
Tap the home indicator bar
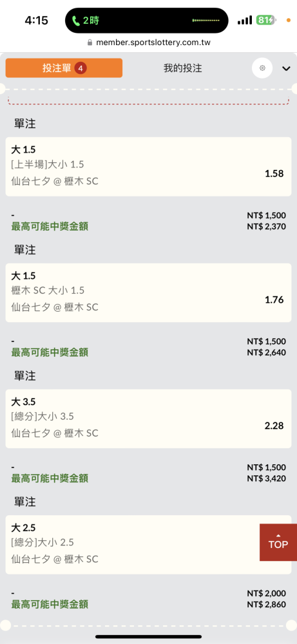pyautogui.click(x=148, y=637)
